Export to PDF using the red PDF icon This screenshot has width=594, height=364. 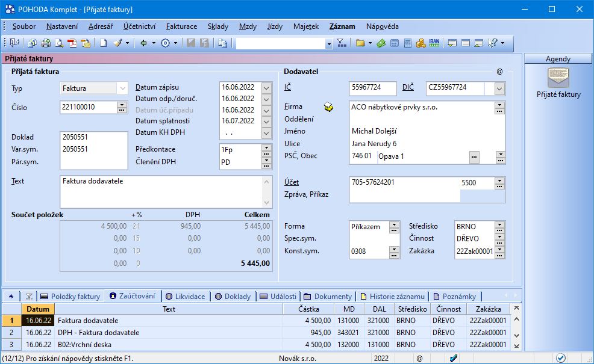tap(72, 43)
